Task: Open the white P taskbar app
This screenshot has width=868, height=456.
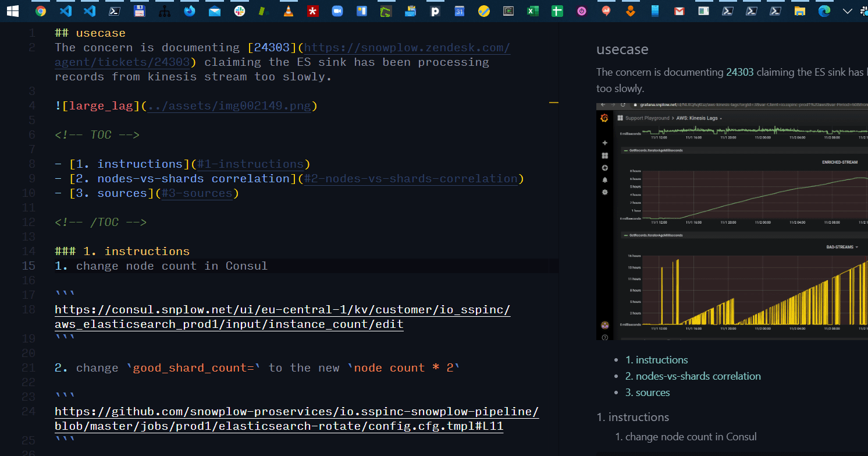Action: (x=435, y=10)
